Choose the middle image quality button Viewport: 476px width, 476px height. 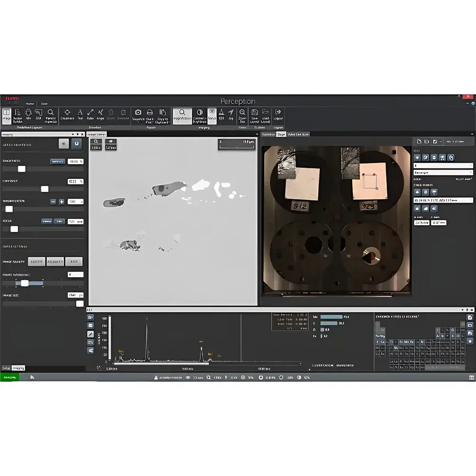point(55,261)
